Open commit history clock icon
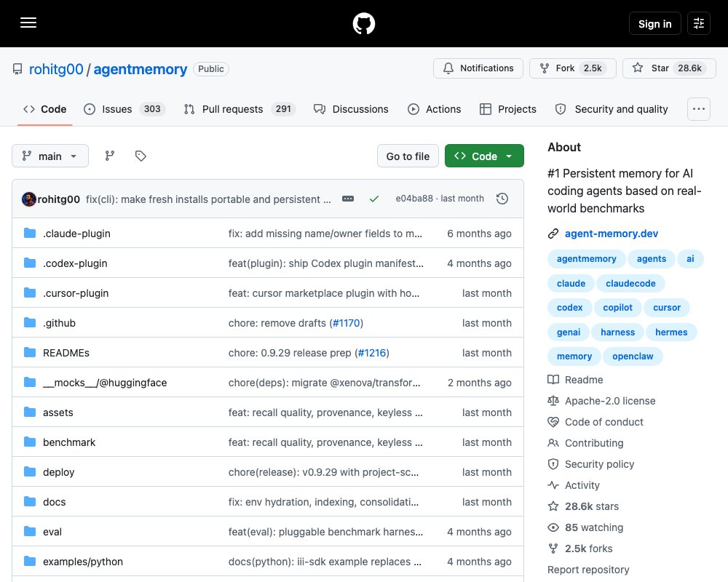Image resolution: width=728 pixels, height=582 pixels. (502, 199)
